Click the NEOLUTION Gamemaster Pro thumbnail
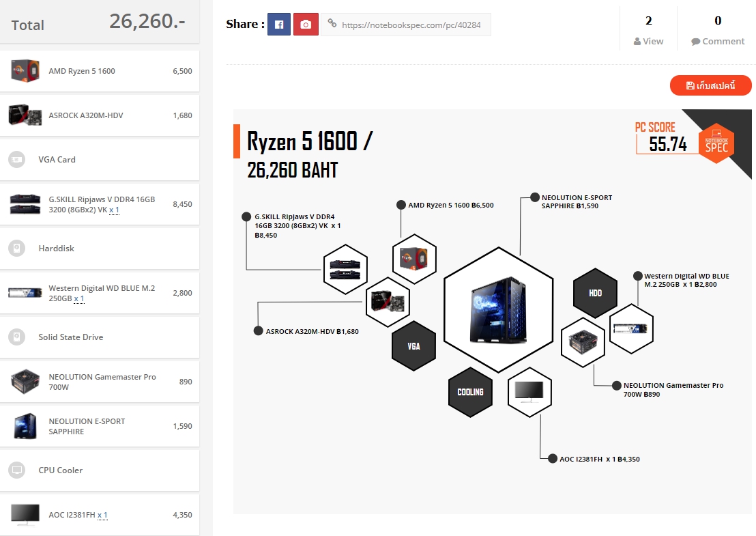The width and height of the screenshot is (756, 536). (25, 381)
